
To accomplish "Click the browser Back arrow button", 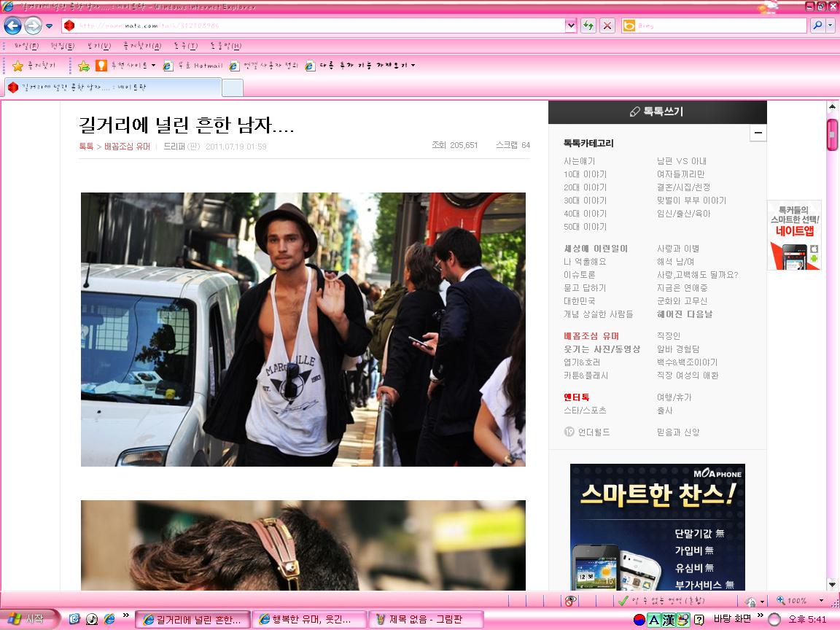I will point(13,26).
